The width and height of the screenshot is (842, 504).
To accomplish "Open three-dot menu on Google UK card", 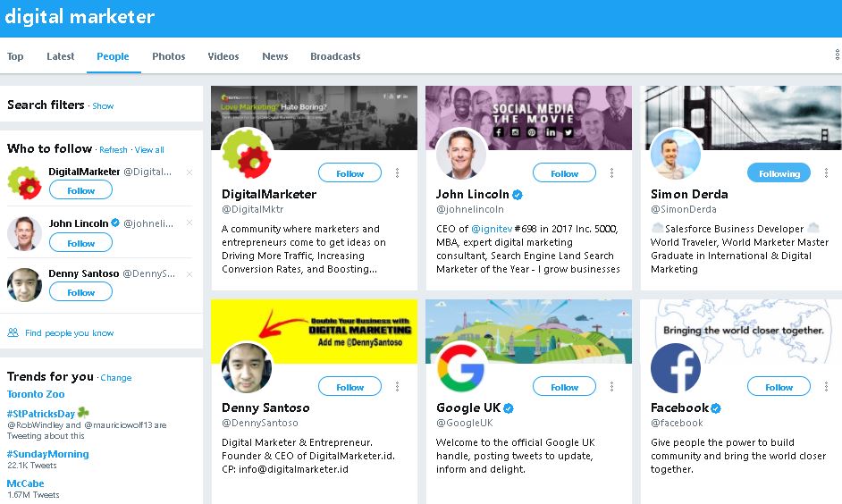I will tap(611, 386).
